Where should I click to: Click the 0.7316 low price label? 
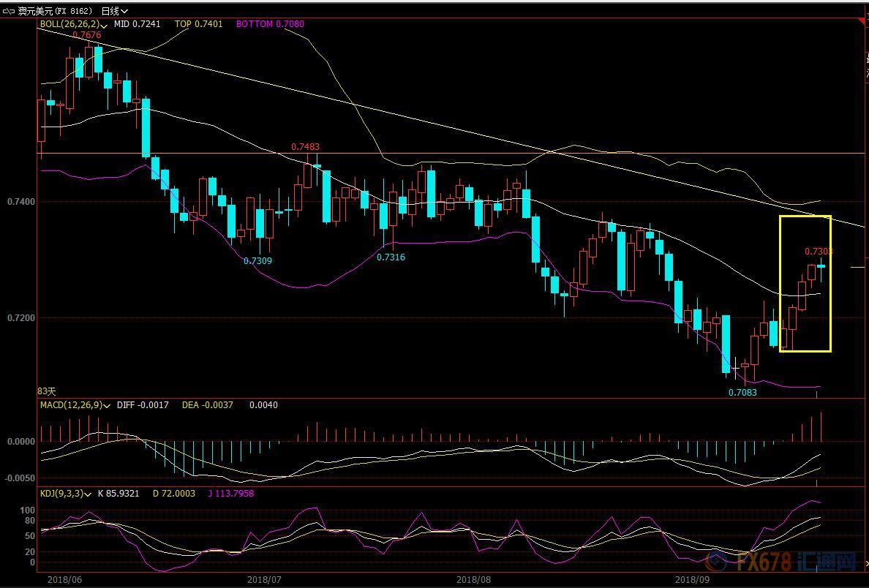(391, 257)
